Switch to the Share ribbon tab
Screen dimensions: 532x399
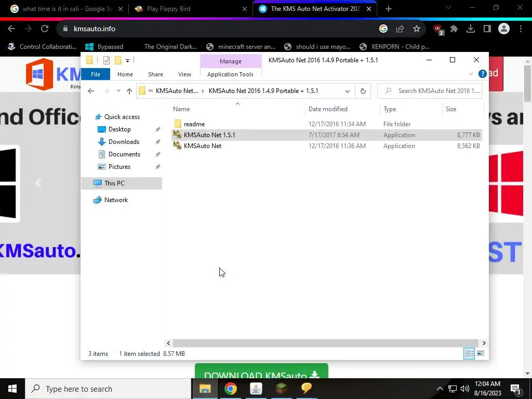pos(155,74)
